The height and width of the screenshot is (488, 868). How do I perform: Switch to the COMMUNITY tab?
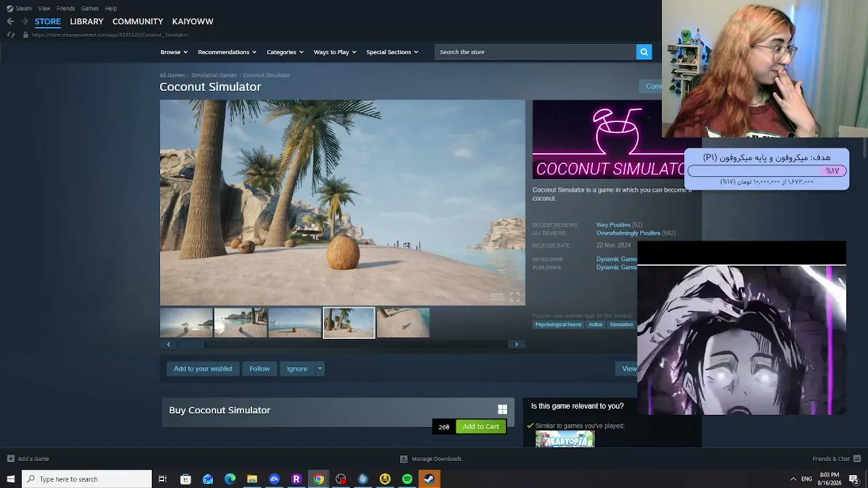138,22
